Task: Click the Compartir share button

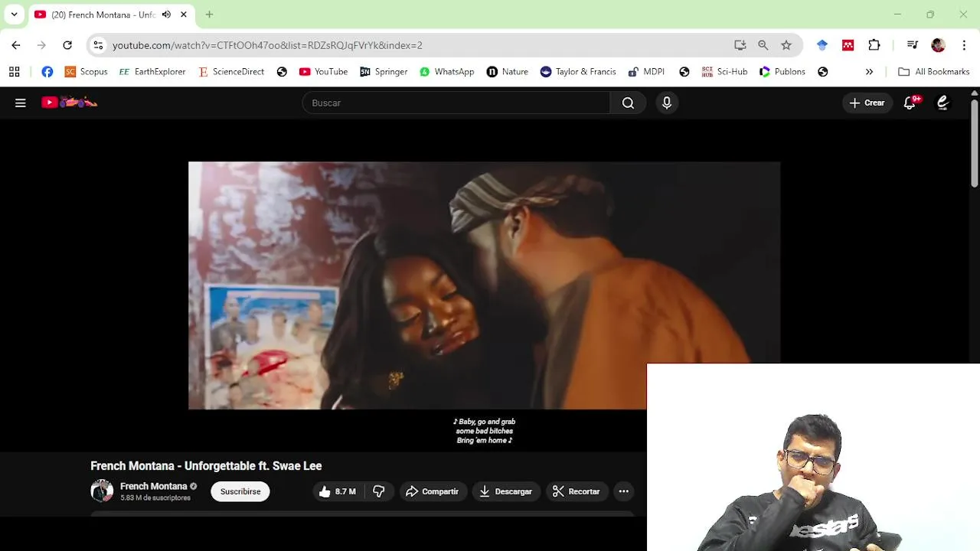Action: [432, 491]
